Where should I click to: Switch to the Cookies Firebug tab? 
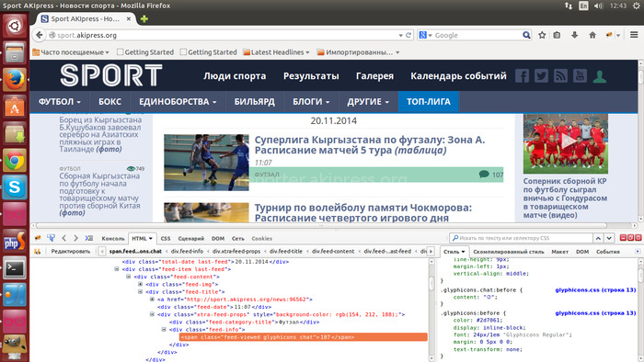tap(261, 238)
